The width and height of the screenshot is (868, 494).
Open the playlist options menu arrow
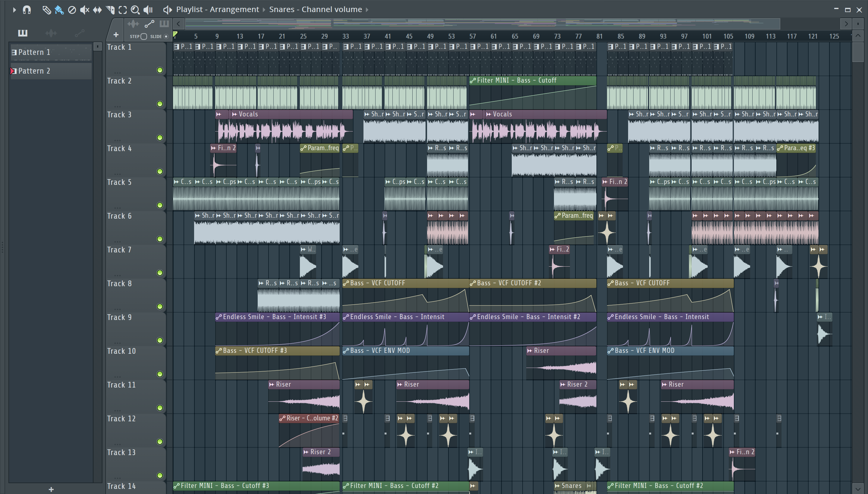(14, 10)
